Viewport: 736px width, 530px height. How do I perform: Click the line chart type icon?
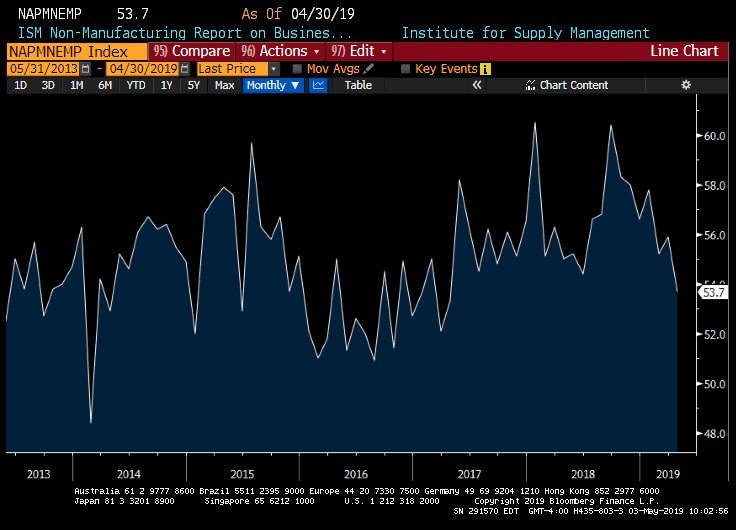318,85
